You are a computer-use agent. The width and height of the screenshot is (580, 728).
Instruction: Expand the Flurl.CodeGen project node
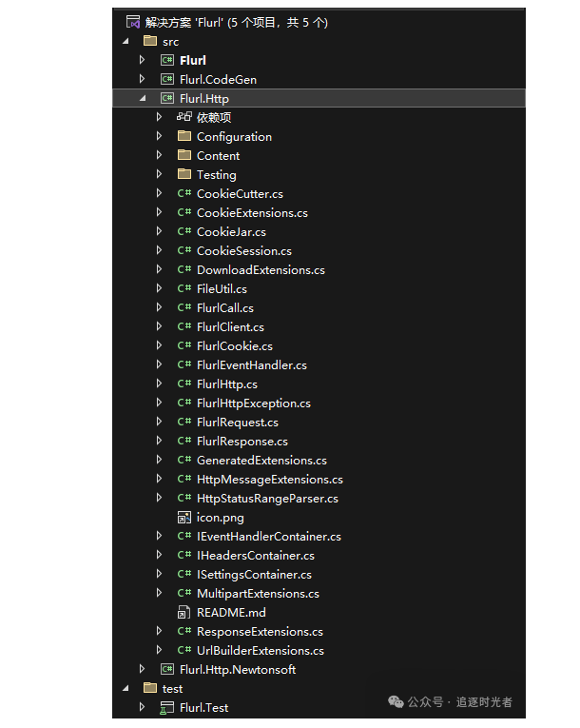(x=142, y=79)
